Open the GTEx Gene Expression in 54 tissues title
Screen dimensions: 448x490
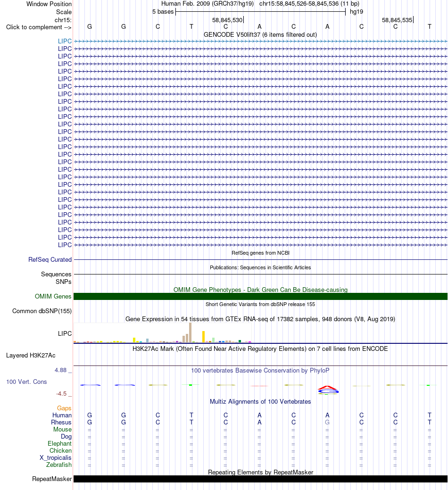(260, 319)
